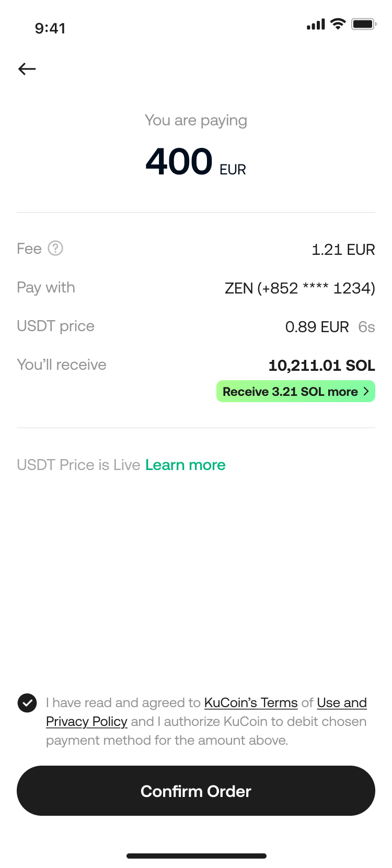Image resolution: width=392 pixels, height=868 pixels.
Task: Tap the 400 EUR paying amount
Action: pos(195,162)
